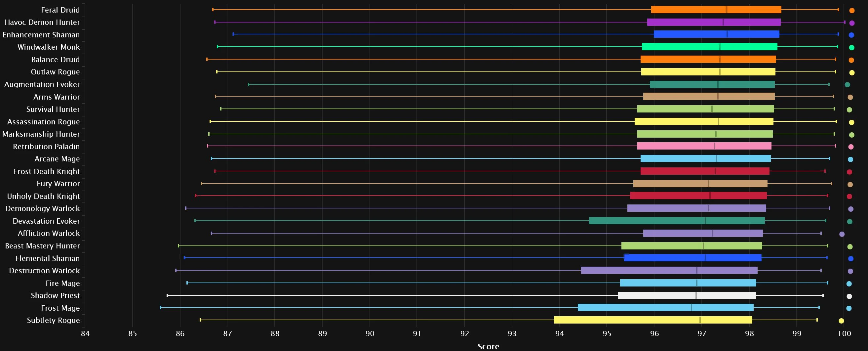Click the 100 axis tick label

click(844, 333)
